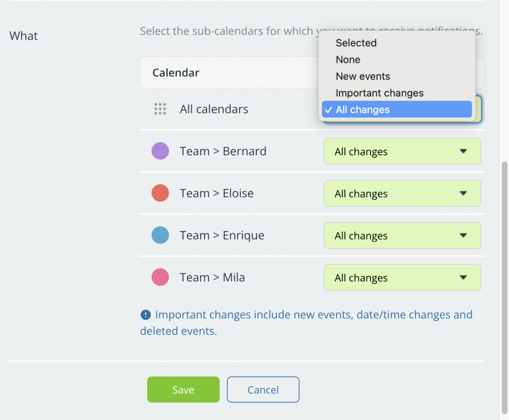509x420 pixels.
Task: Click Bernard's purple calendar color dot
Action: 160,151
